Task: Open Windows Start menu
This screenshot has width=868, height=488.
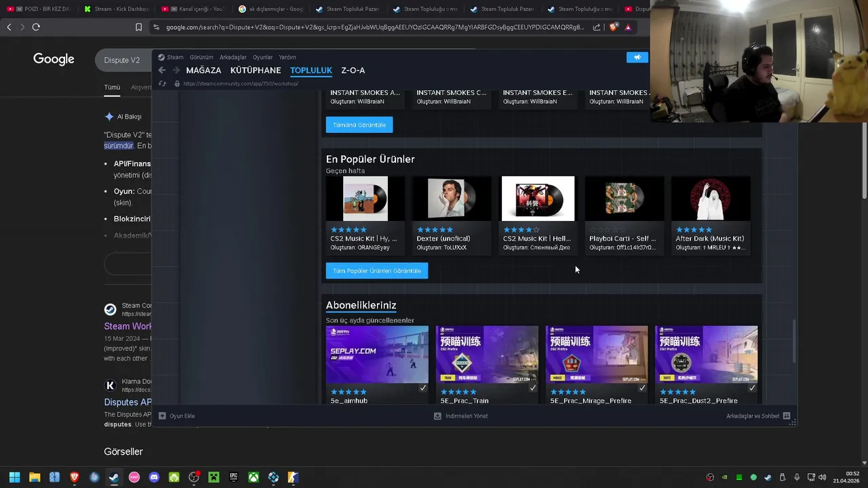Action: (14, 477)
